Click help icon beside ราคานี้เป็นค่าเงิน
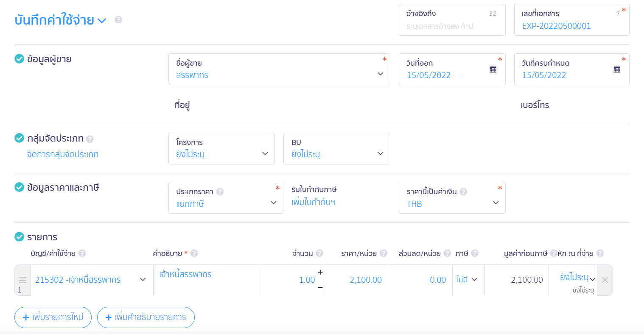Image resolution: width=644 pixels, height=334 pixels. click(x=463, y=192)
